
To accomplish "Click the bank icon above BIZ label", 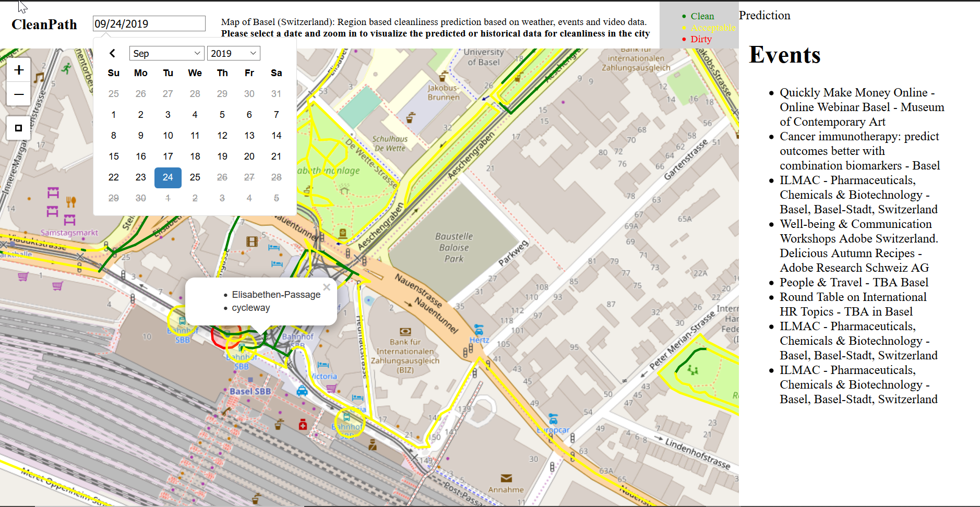I will pyautogui.click(x=405, y=331).
